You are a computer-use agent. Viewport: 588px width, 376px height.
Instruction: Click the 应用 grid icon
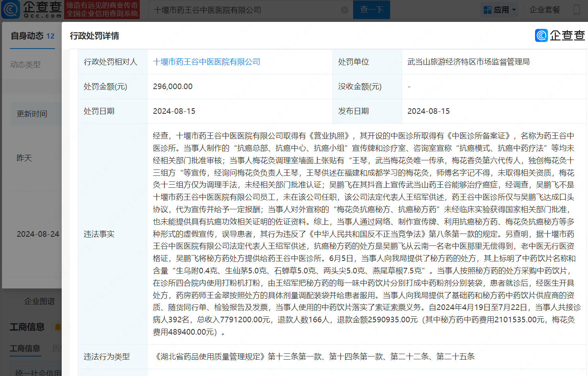click(x=487, y=10)
